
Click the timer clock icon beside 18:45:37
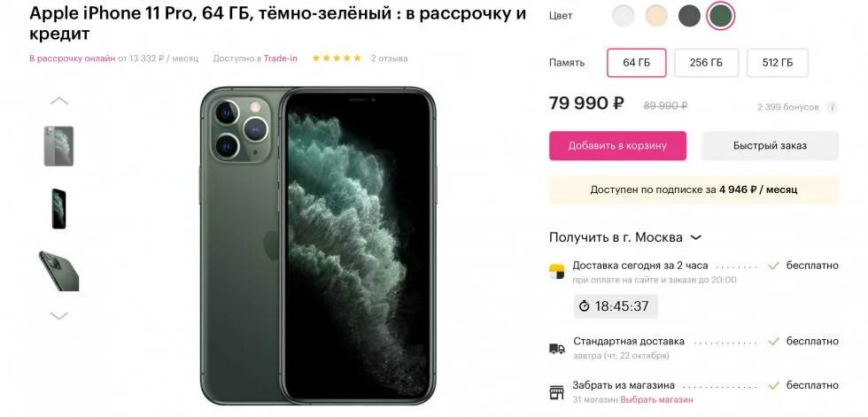(x=584, y=305)
